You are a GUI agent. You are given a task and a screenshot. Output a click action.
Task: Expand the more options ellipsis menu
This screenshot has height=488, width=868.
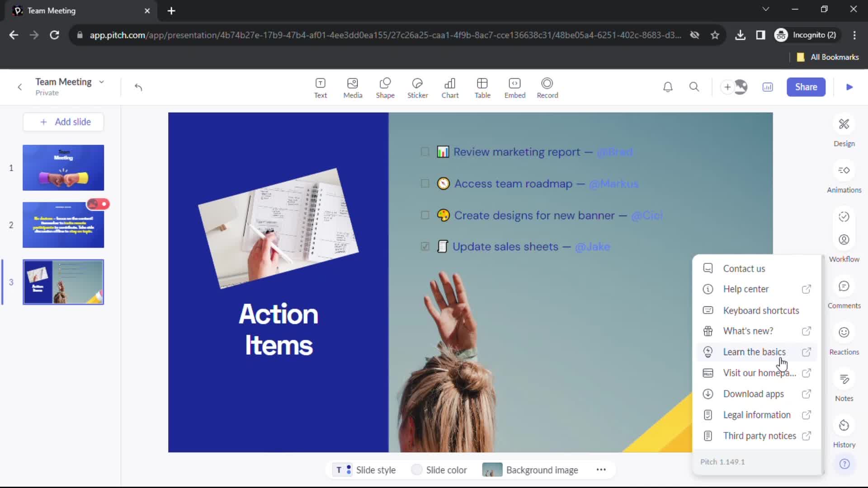pos(602,470)
